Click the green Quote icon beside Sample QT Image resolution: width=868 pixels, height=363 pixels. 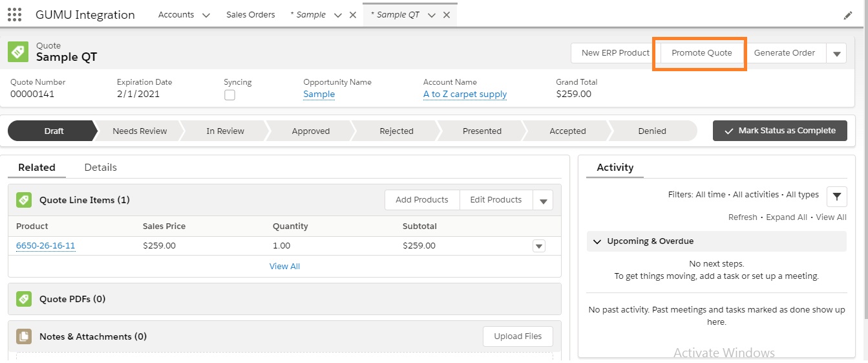[x=18, y=52]
